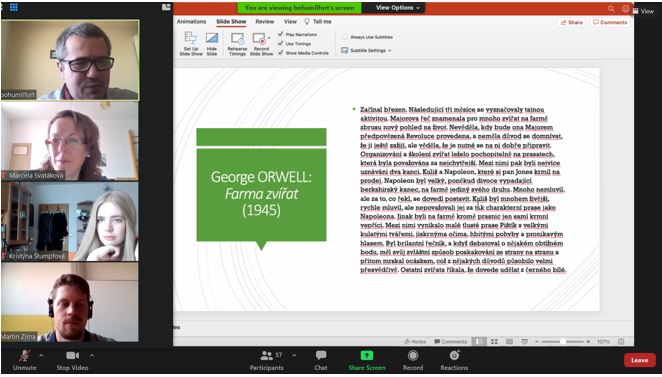Switch to the Animations ribbon tab

pyautogui.click(x=191, y=22)
